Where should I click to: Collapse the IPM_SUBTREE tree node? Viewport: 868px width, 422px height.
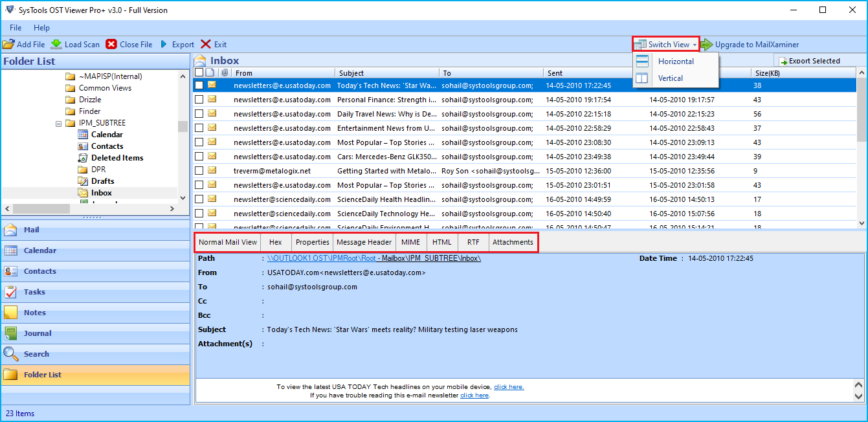point(59,123)
